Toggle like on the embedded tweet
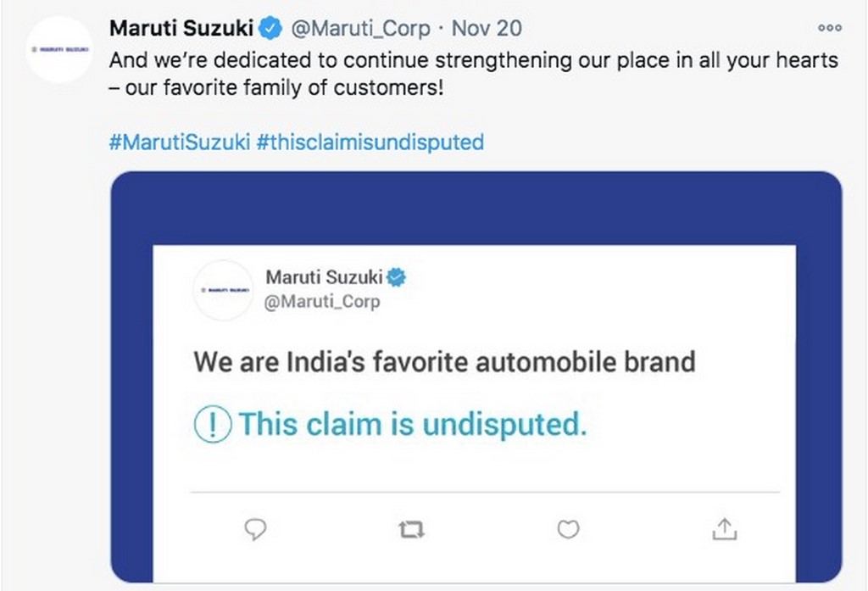The height and width of the screenshot is (591, 868). [x=567, y=529]
